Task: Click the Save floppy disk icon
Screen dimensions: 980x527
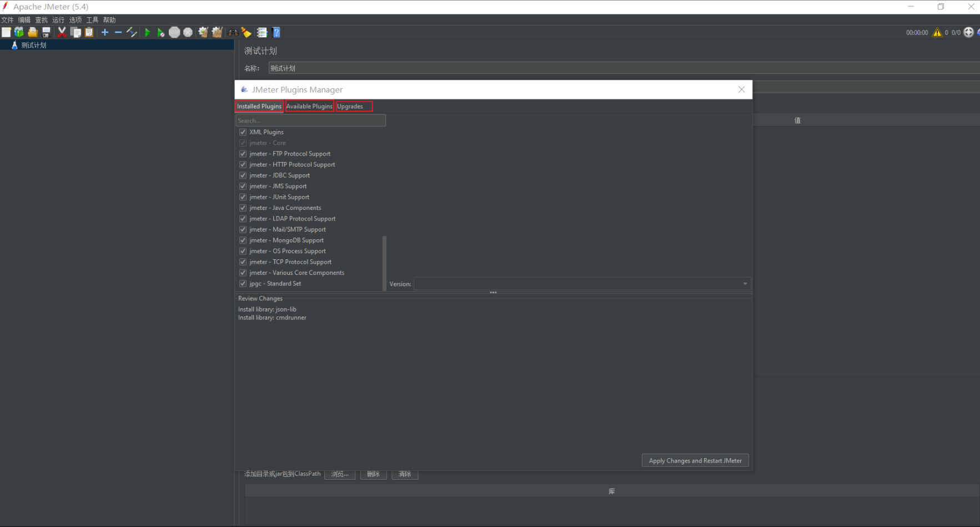Action: [47, 32]
